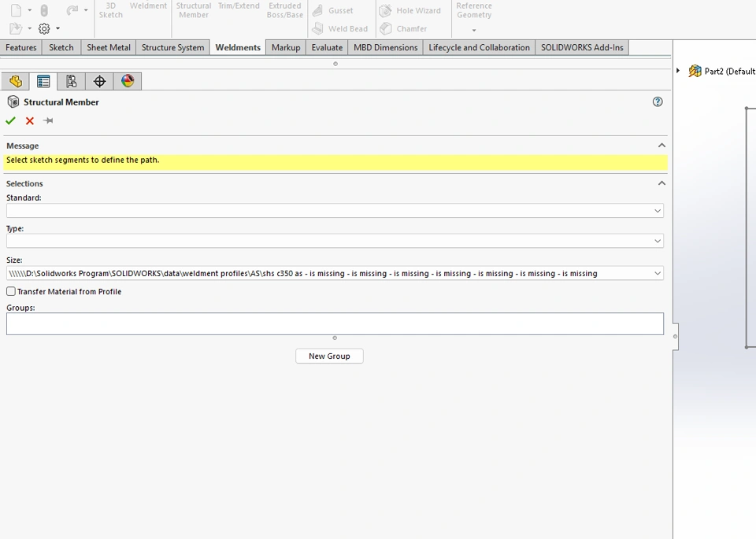Click inside the Groups list box
Viewport: 756px width, 539px height.
pyautogui.click(x=335, y=323)
